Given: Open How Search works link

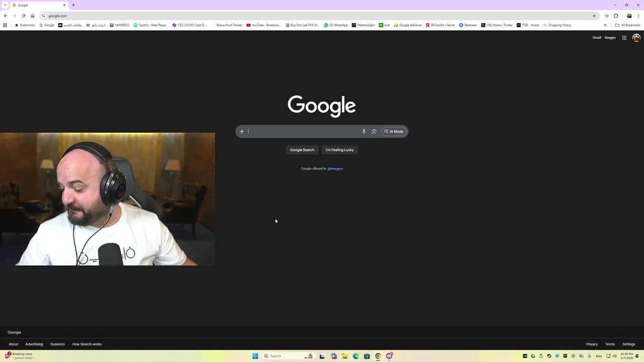Looking at the screenshot, I should coord(87,344).
